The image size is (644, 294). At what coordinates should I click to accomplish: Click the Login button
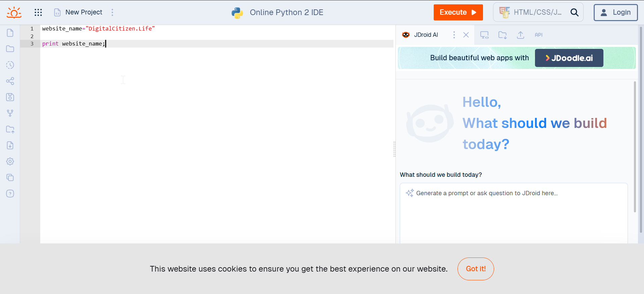point(615,12)
